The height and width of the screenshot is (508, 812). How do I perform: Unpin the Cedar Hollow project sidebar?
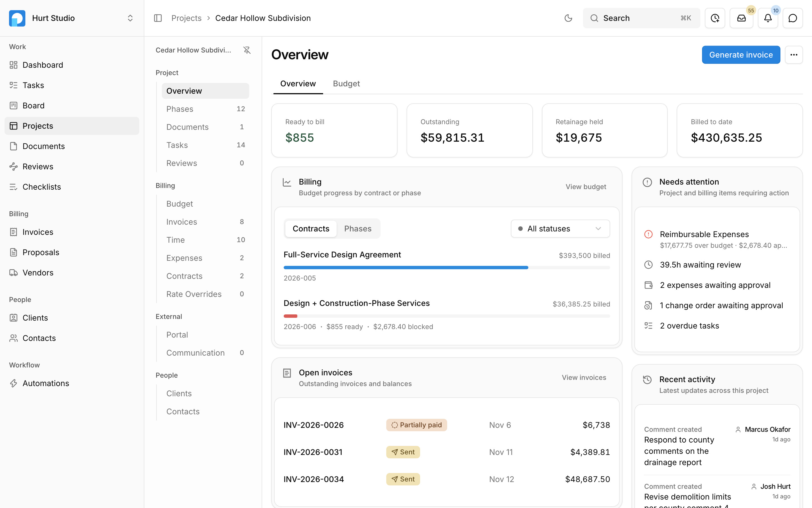(x=247, y=50)
